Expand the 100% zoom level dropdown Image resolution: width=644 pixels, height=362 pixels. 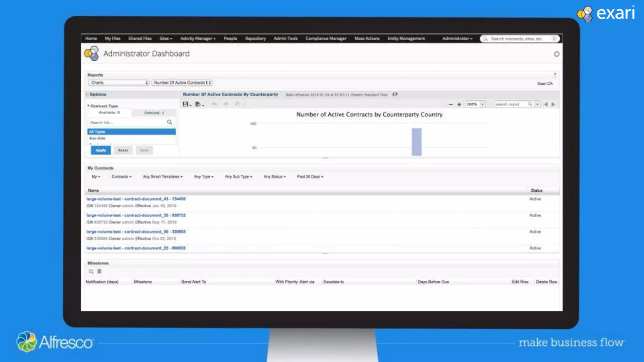[482, 104]
